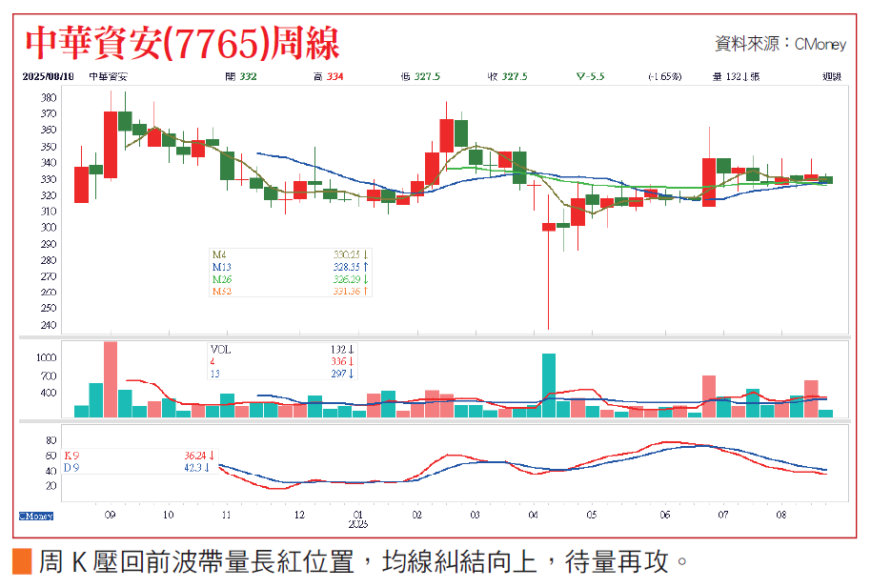Click the volume reading 量 132 張
871x588 pixels.
736,76
